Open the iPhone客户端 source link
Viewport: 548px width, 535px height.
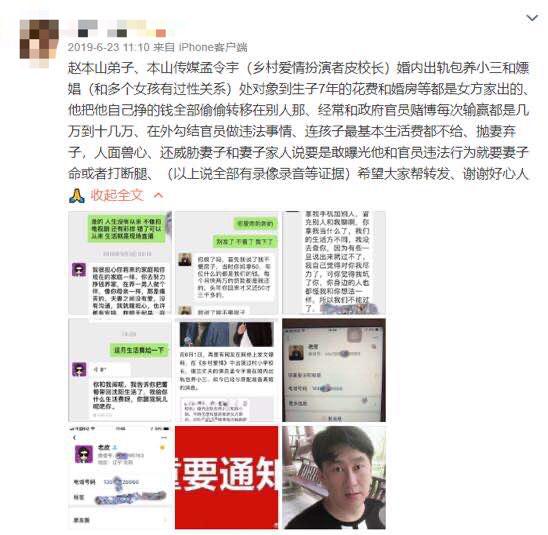(213, 47)
